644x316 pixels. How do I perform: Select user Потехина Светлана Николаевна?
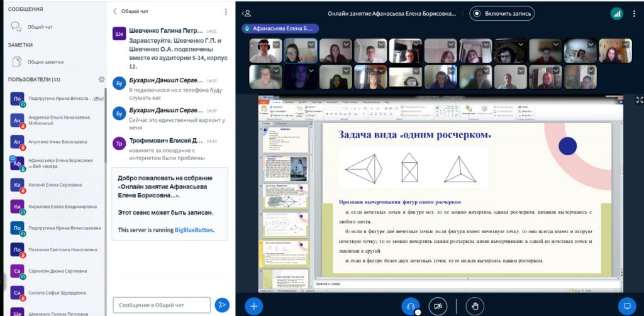coord(56,249)
